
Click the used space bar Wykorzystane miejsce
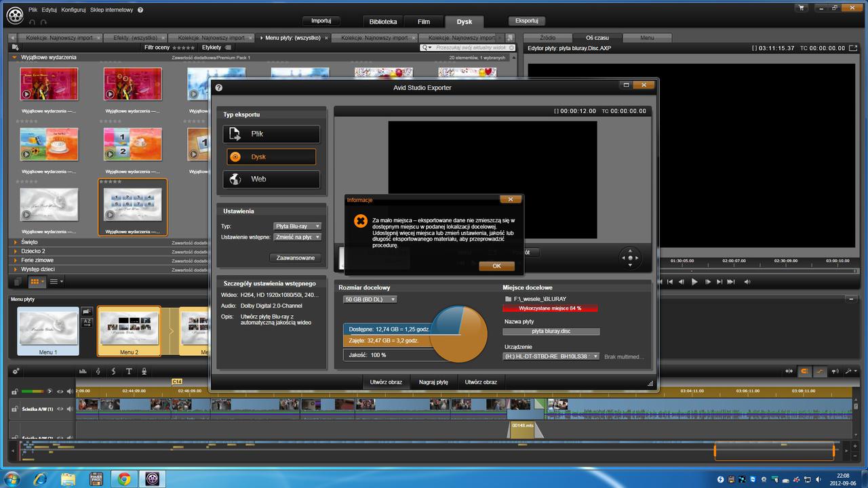click(x=550, y=308)
